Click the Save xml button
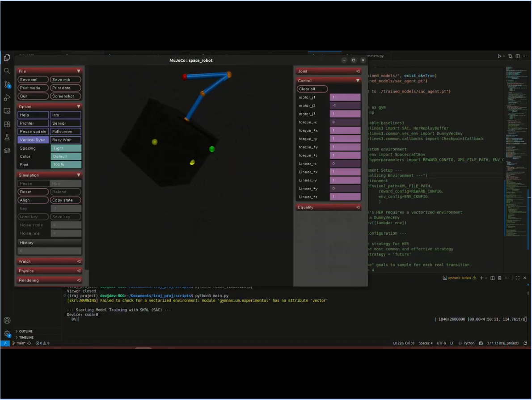This screenshot has width=532, height=400. 33,80
